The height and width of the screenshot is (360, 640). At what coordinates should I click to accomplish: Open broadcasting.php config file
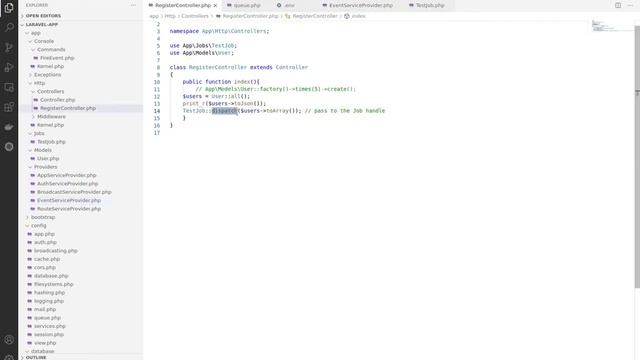(x=56, y=251)
